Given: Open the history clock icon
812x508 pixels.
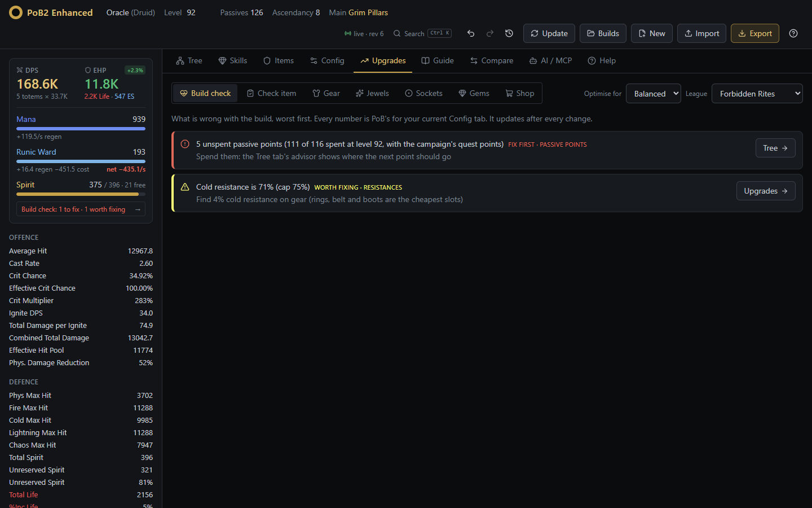Looking at the screenshot, I should 509,33.
